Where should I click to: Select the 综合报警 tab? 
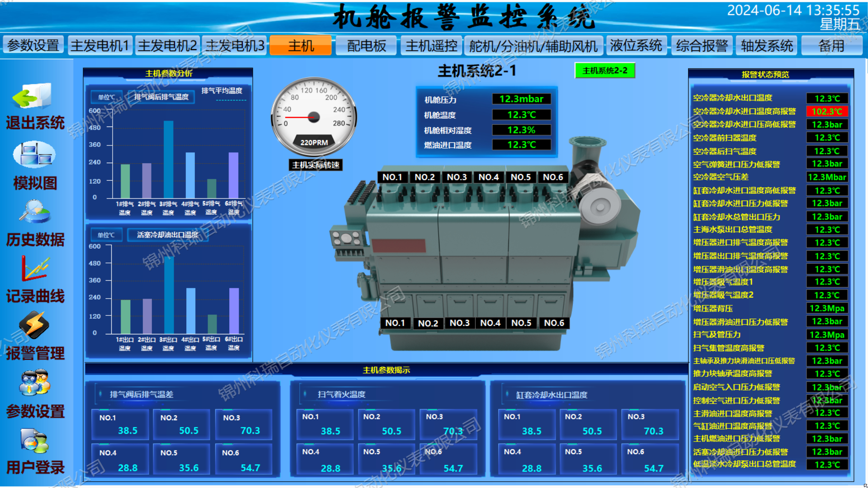(702, 46)
